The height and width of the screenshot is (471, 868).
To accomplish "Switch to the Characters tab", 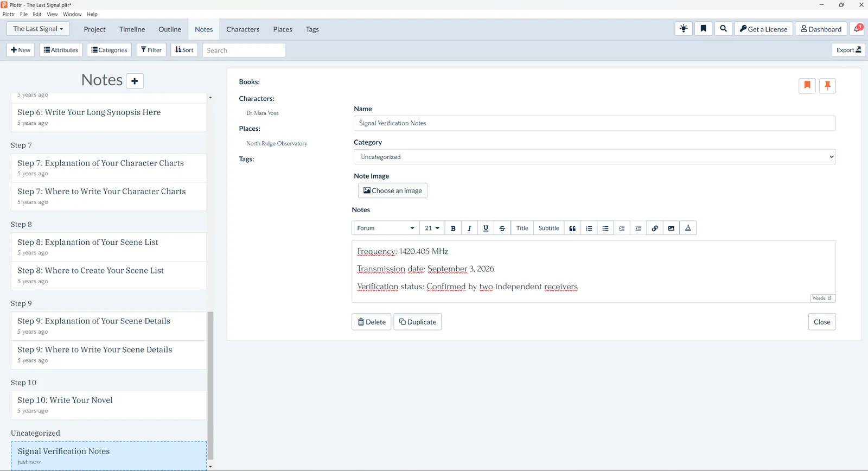I will click(242, 29).
